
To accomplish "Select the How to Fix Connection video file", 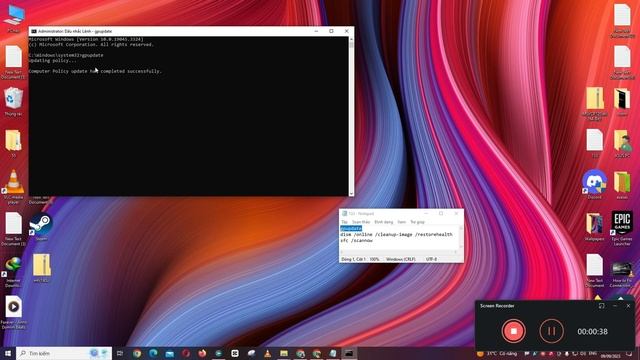I will [x=622, y=273].
